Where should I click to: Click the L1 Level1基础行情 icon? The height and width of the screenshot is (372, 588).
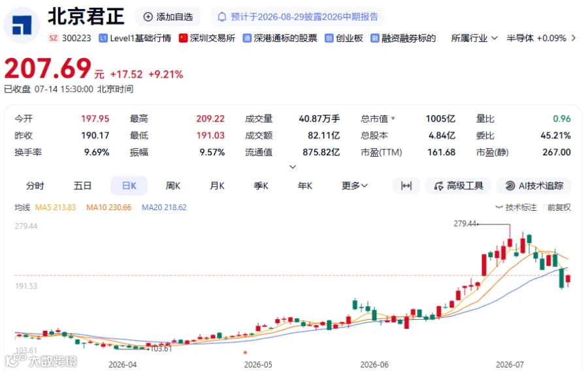click(103, 39)
